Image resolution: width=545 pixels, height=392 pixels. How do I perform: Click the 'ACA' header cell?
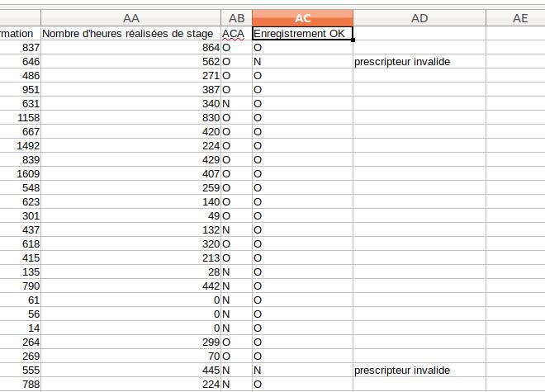[236, 34]
